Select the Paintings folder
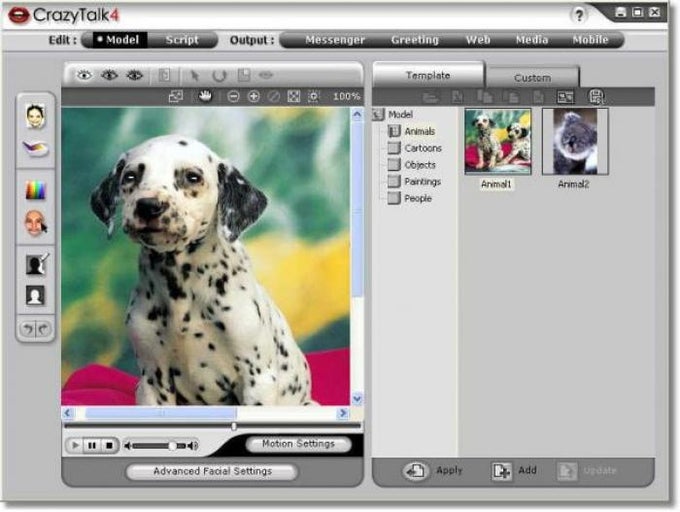This screenshot has width=680, height=512. pyautogui.click(x=414, y=182)
